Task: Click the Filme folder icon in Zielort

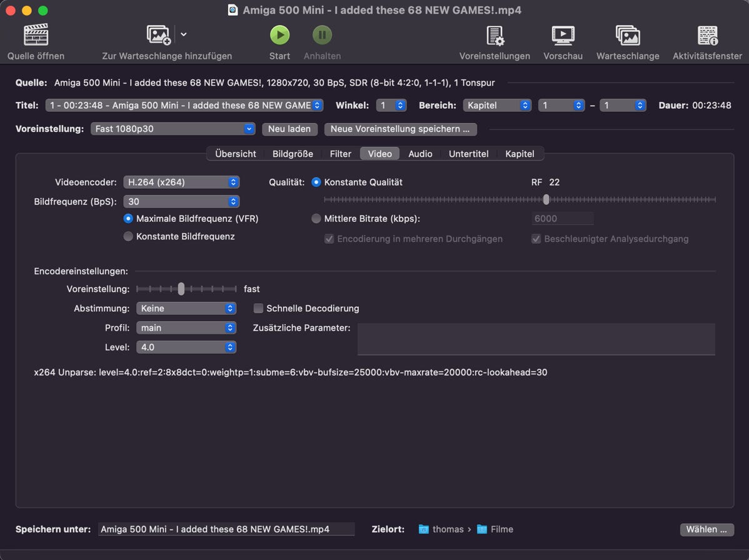Action: [x=482, y=529]
